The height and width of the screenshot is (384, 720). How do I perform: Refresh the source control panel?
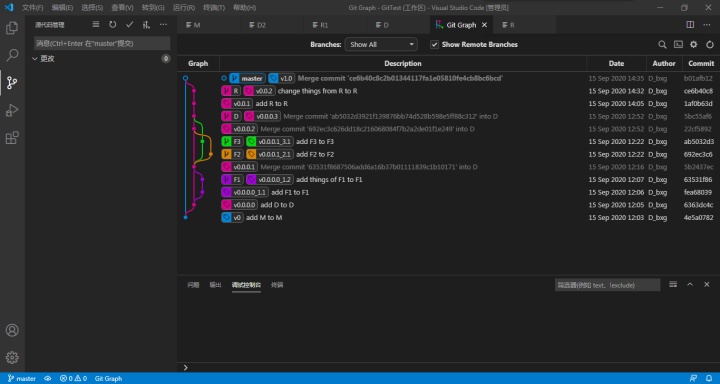click(x=112, y=25)
